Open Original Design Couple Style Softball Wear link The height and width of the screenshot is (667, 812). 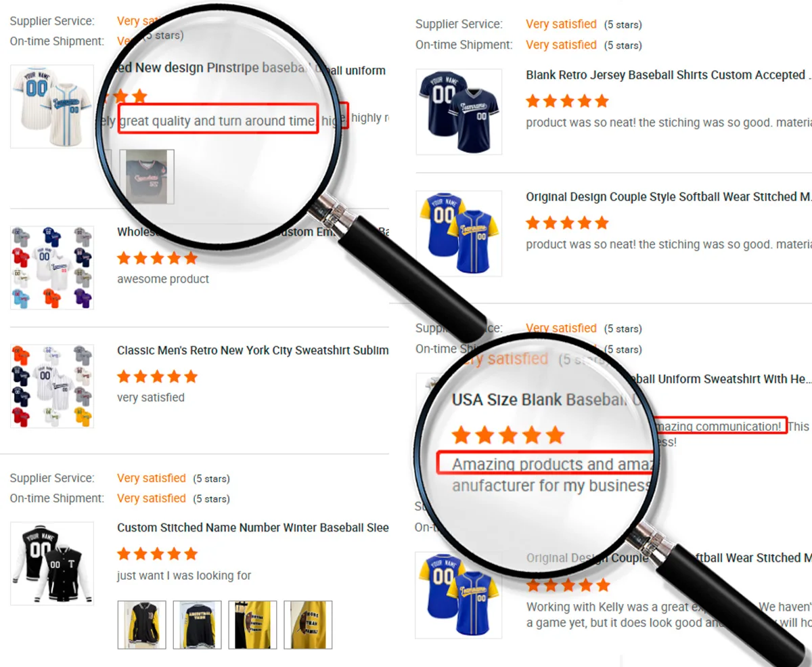(669, 197)
